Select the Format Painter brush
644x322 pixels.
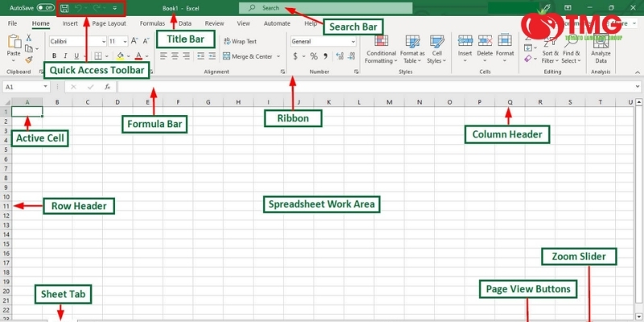pyautogui.click(x=29, y=60)
